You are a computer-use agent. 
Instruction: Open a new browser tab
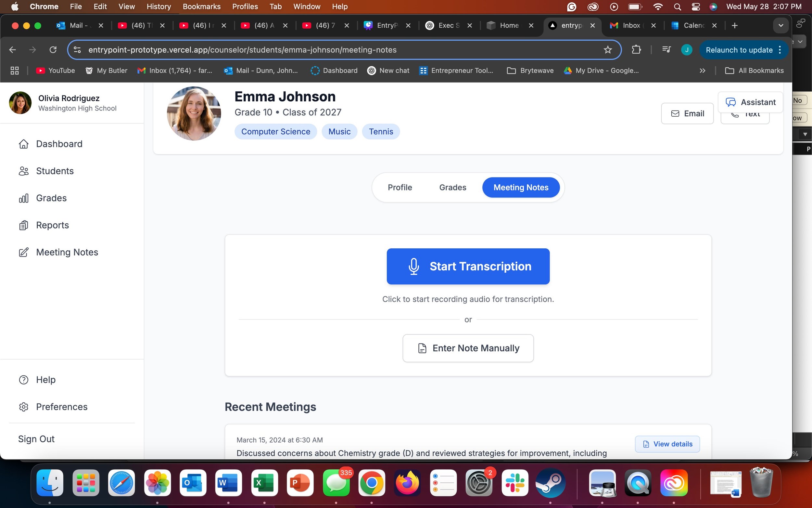tap(734, 26)
